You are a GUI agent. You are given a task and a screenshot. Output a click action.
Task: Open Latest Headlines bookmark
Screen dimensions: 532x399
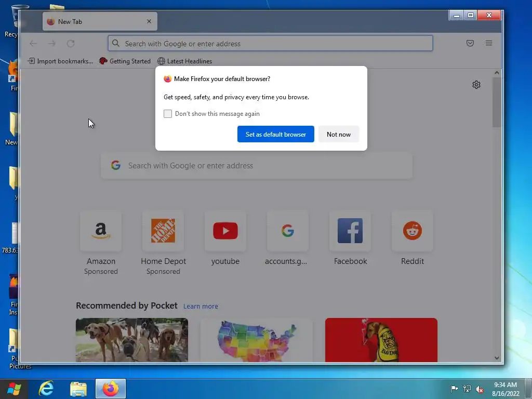point(185,61)
